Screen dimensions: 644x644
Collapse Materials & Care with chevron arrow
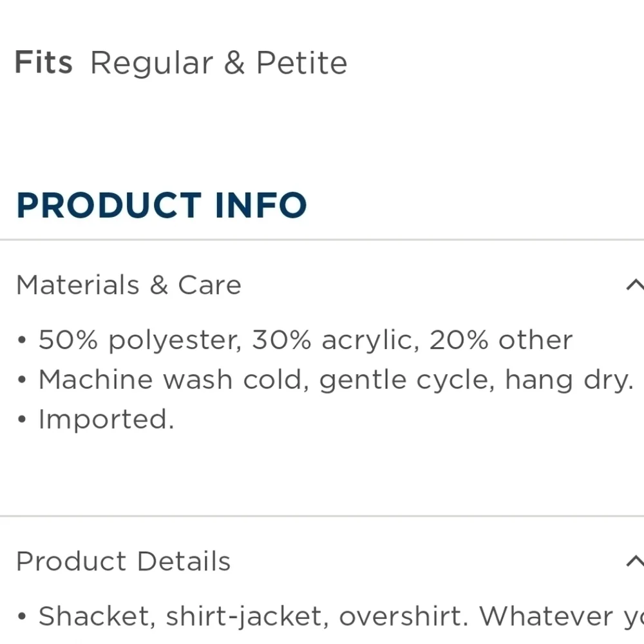[635, 285]
